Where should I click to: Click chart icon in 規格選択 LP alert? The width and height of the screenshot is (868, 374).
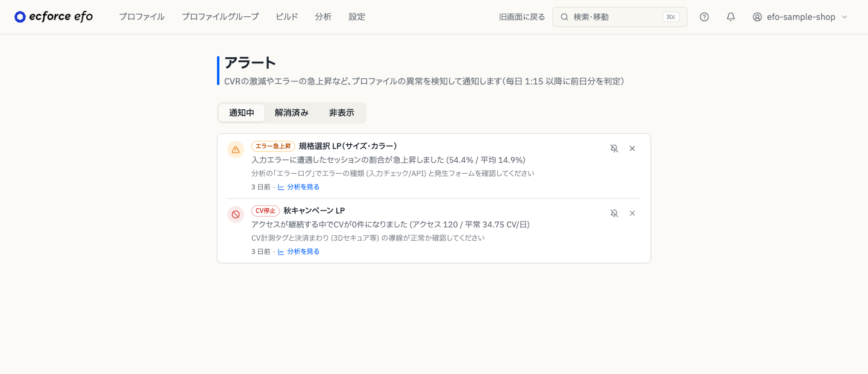pos(281,187)
